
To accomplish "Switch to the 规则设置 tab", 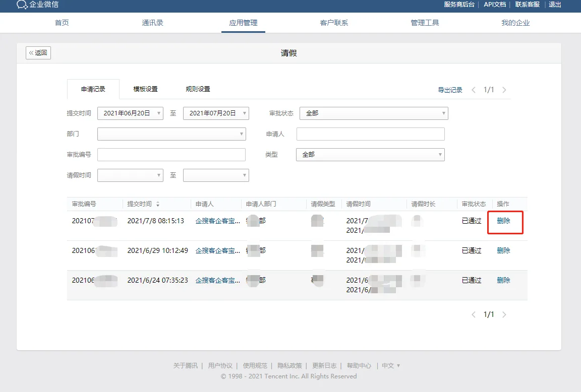I will [x=198, y=89].
